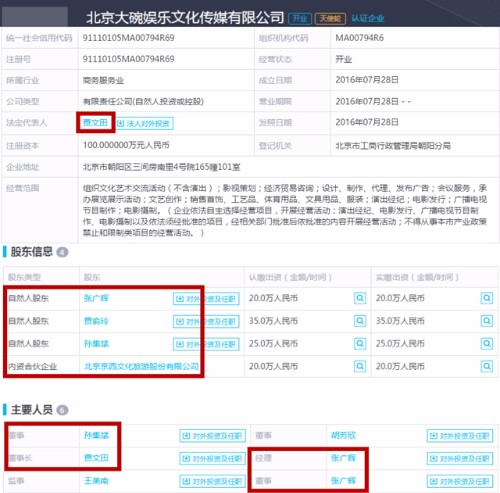Click 登记机关 value 北京市工商行政管理局朝阳分局
This screenshot has height=493, width=500.
pos(393,146)
